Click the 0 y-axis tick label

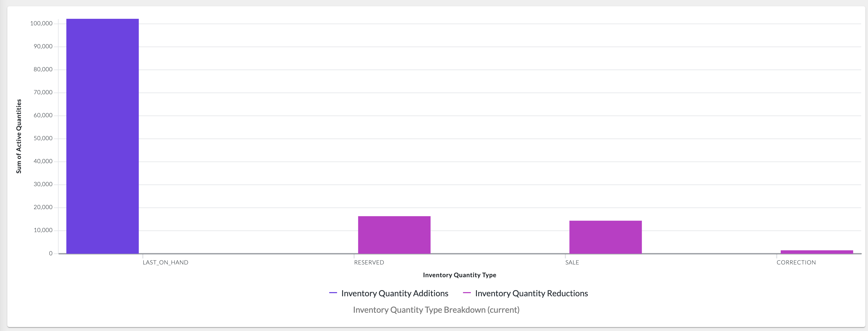tap(50, 253)
